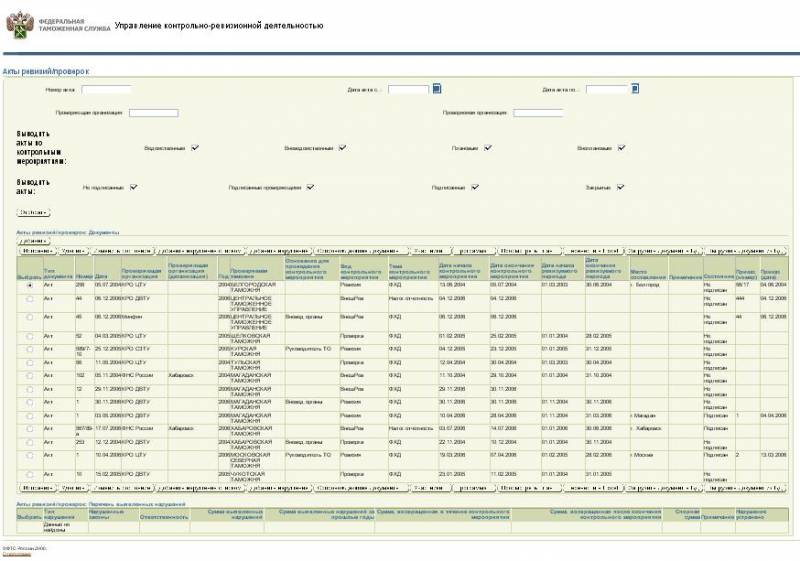Uncheck the 'Ведомственные' checkbox
The image size is (800, 561).
click(195, 148)
